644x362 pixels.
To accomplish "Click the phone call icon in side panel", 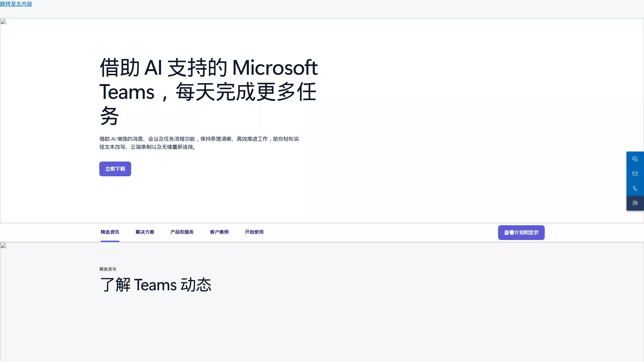I will (x=635, y=188).
